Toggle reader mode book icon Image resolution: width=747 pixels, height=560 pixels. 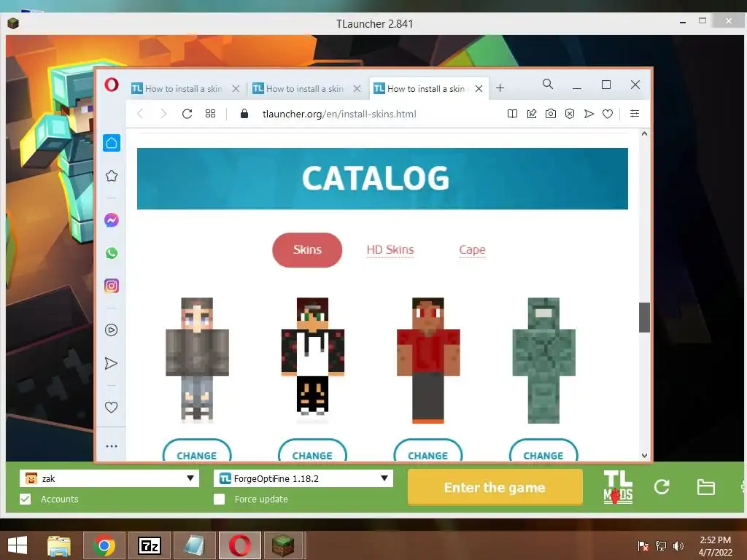pyautogui.click(x=512, y=114)
